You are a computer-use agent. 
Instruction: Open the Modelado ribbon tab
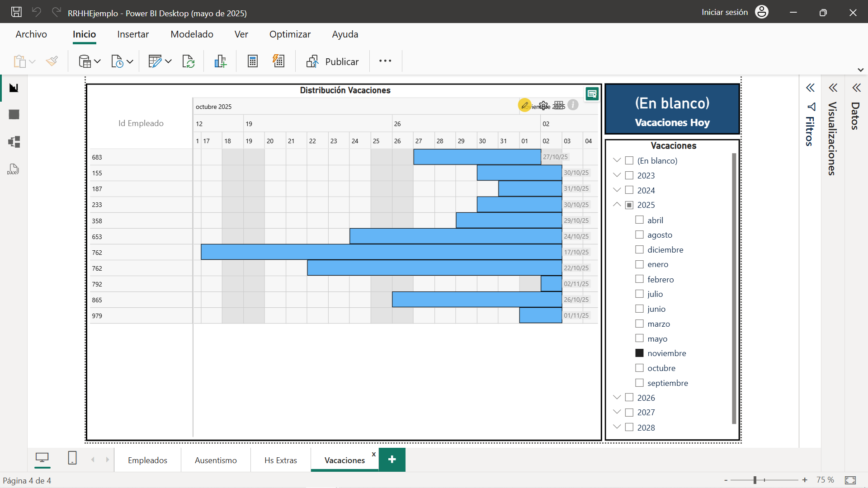click(x=192, y=34)
